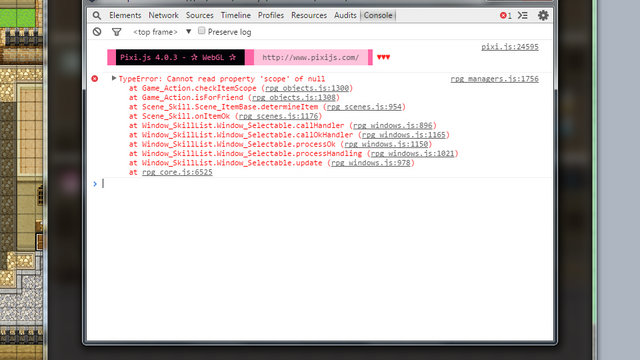
Task: Open rpg_windows.js:1021 link
Action: [413, 154]
